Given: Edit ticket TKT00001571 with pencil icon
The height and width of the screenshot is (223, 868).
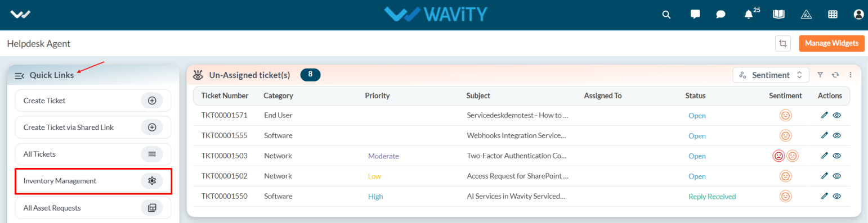Looking at the screenshot, I should click(x=825, y=115).
